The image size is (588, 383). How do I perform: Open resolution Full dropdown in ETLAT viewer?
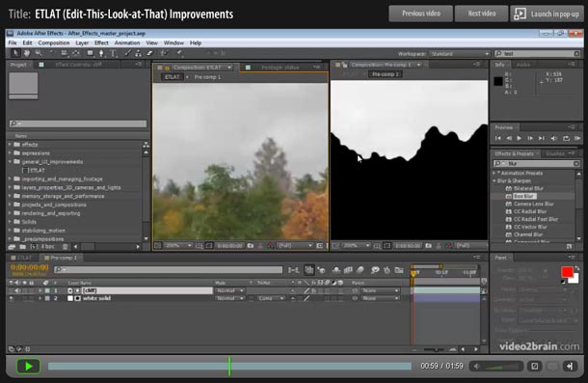294,246
